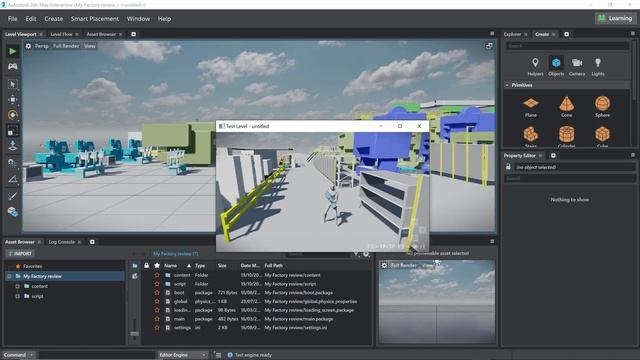This screenshot has height=360, width=640.
Task: Switch to the top Asset Browser tab
Action: point(101,34)
